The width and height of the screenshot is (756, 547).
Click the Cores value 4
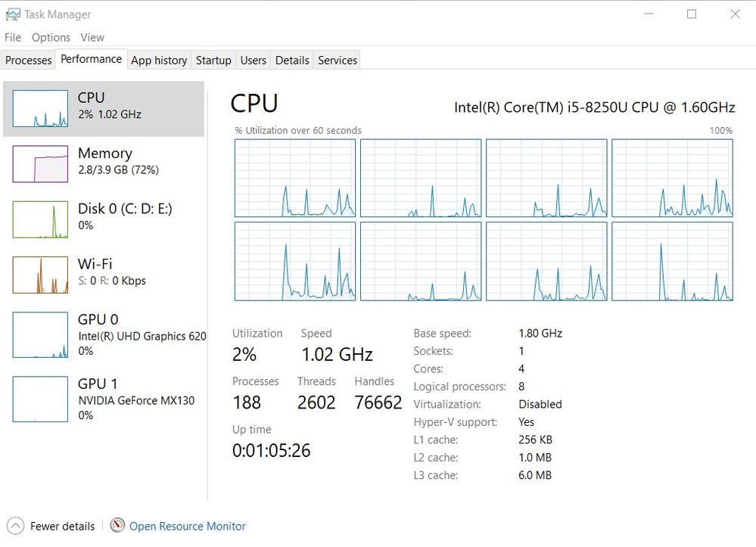[x=521, y=368]
